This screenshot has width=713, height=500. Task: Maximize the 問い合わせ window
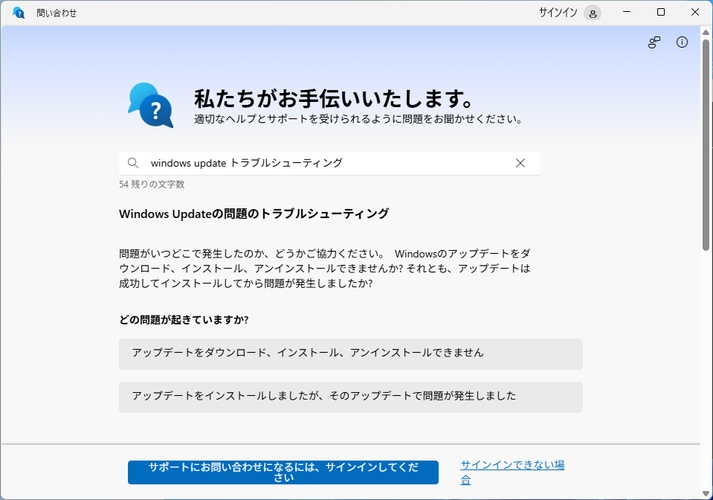pos(661,12)
